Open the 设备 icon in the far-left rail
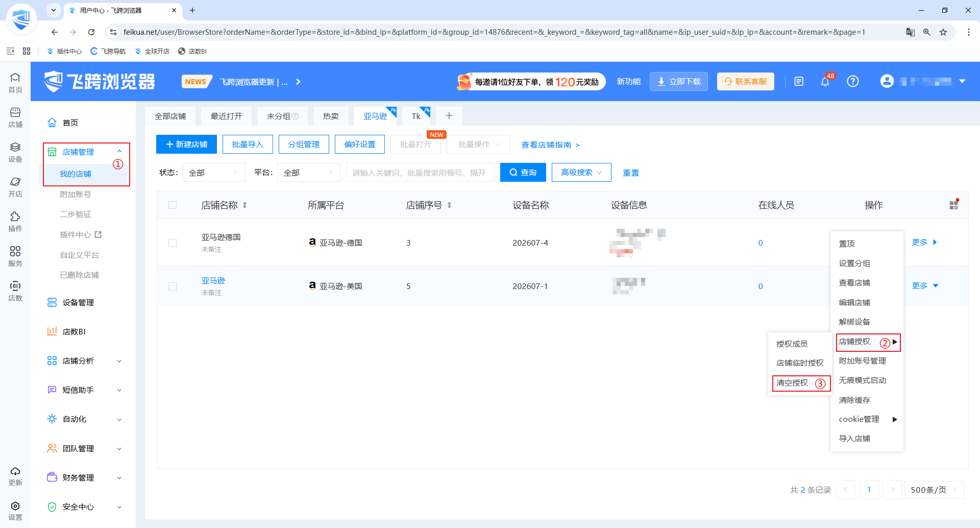The width and height of the screenshot is (980, 528). pos(15,152)
